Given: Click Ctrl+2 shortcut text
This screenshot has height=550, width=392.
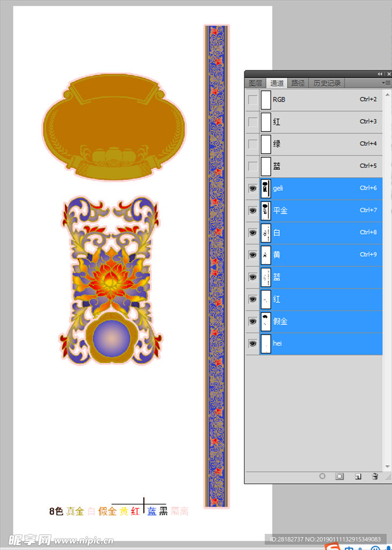Looking at the screenshot, I should 368,99.
